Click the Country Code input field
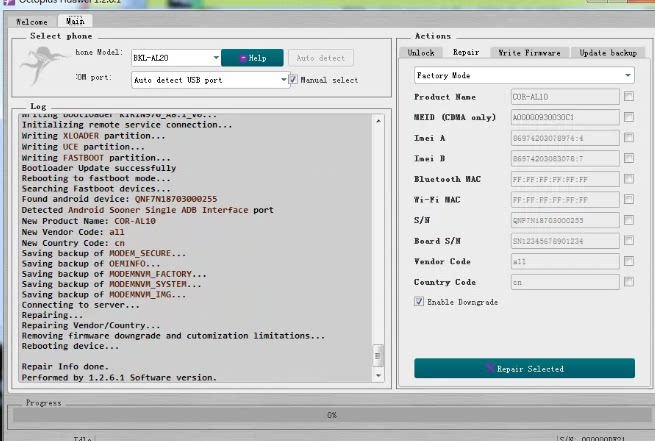The height and width of the screenshot is (441, 655). point(565,282)
